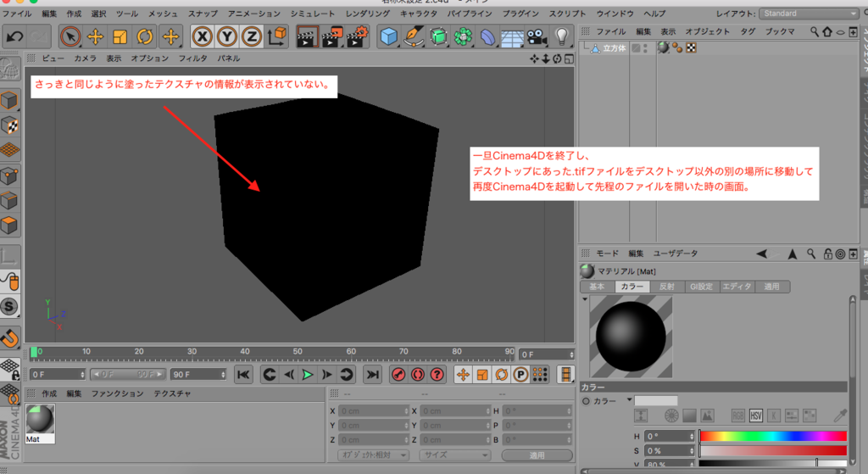Viewport: 868px width, 474px height.
Task: Adjust the Hue rainbow slider
Action: coord(773,437)
